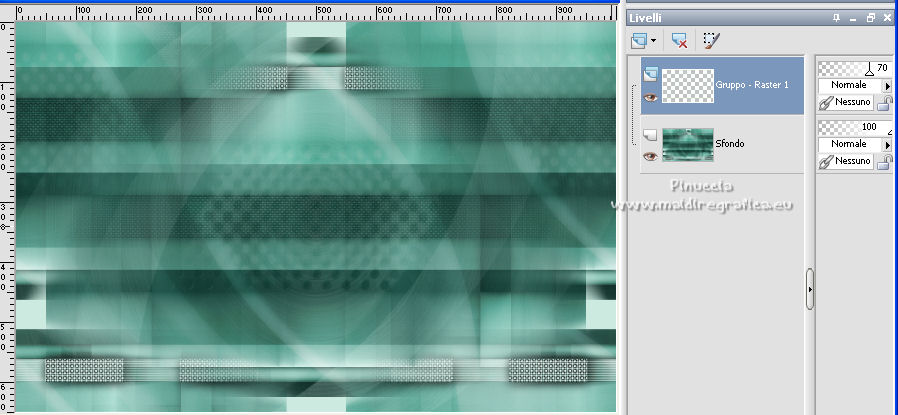Click the Livelli panel splitter collapse handle
Image resolution: width=898 pixels, height=415 pixels.
click(x=810, y=289)
